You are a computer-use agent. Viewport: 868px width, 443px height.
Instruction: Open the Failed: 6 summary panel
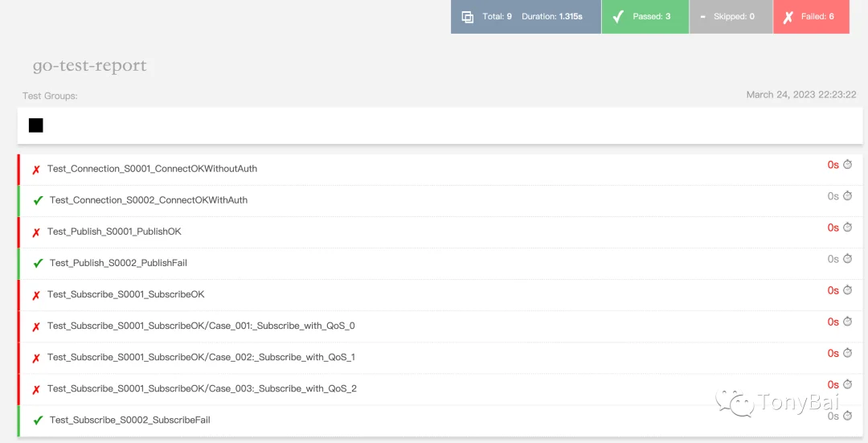point(811,17)
